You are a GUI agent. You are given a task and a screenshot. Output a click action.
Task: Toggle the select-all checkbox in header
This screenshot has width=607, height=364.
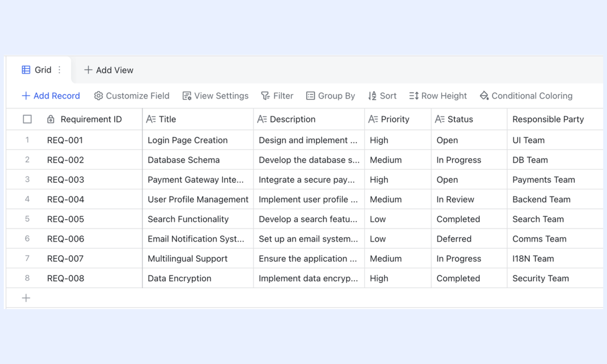coord(27,119)
